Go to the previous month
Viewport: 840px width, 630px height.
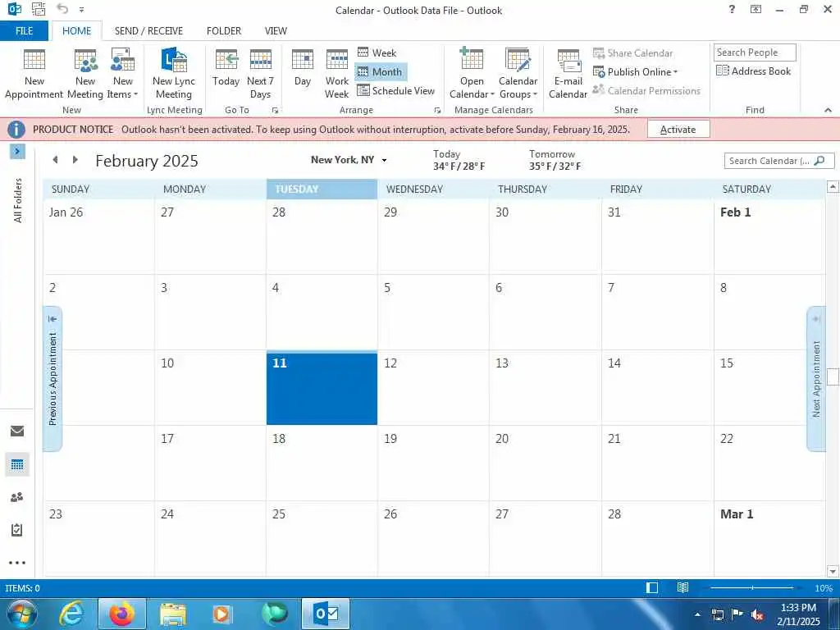point(55,160)
